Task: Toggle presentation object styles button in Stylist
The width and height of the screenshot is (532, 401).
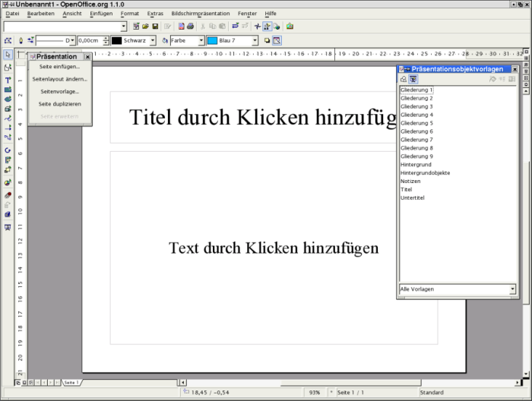Action: (413, 79)
